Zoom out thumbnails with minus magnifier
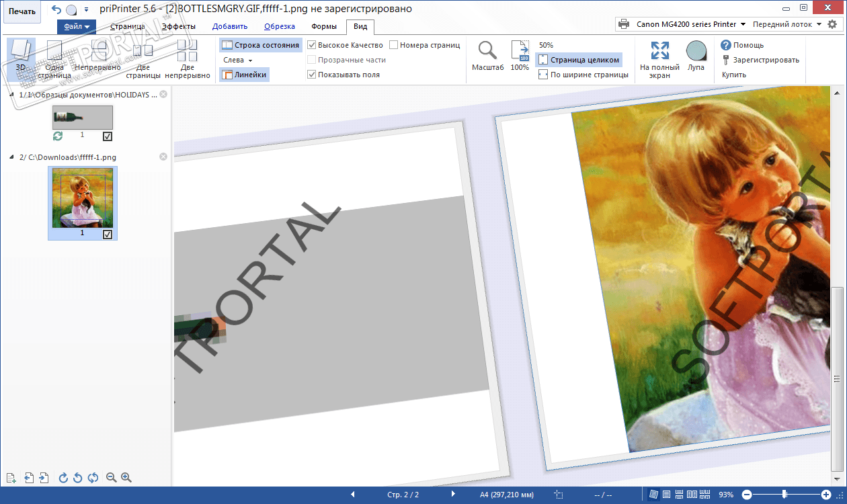Viewport: 847px width, 504px height. 112,478
